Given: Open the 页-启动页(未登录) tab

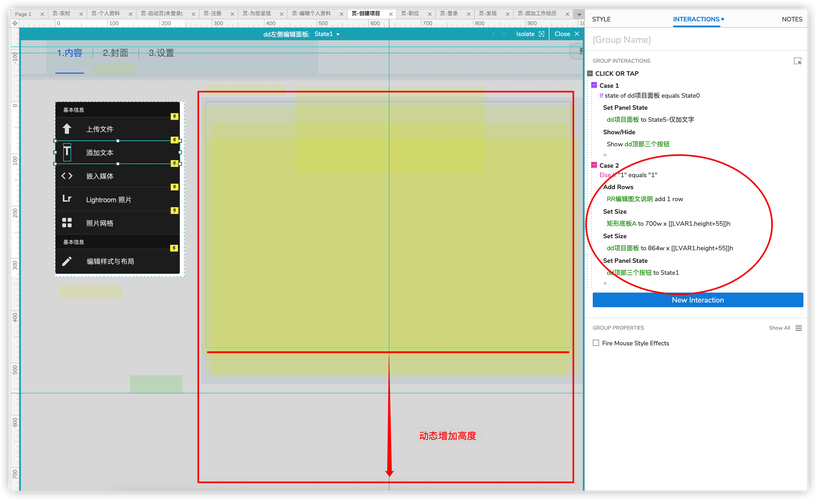Looking at the screenshot, I should 162,14.
